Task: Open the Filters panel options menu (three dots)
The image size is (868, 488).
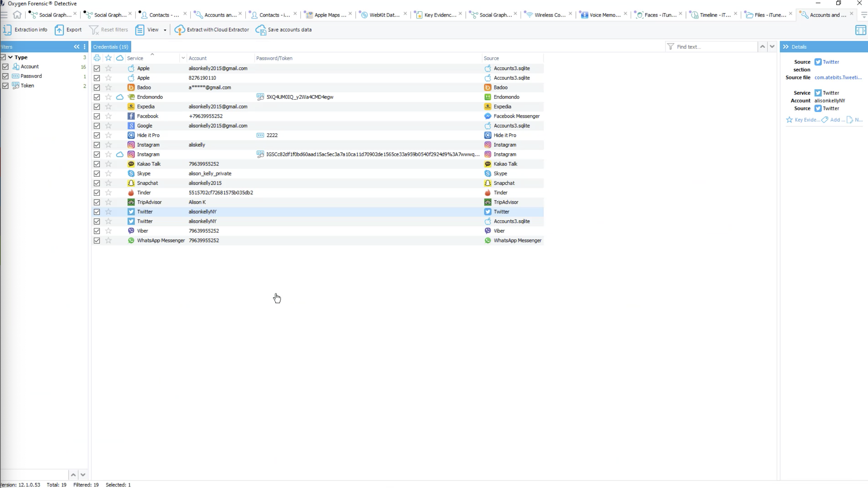Action: [x=85, y=47]
